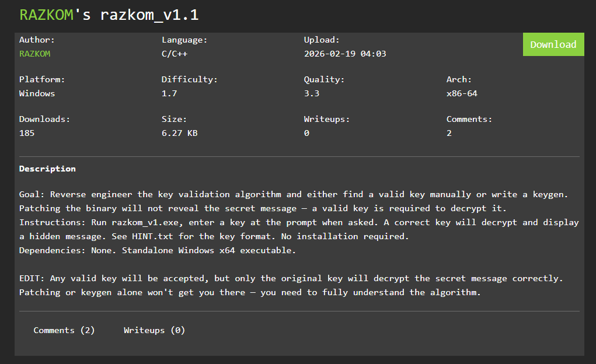Switch to the Comments (2) tab
The height and width of the screenshot is (364, 596).
[x=64, y=330]
